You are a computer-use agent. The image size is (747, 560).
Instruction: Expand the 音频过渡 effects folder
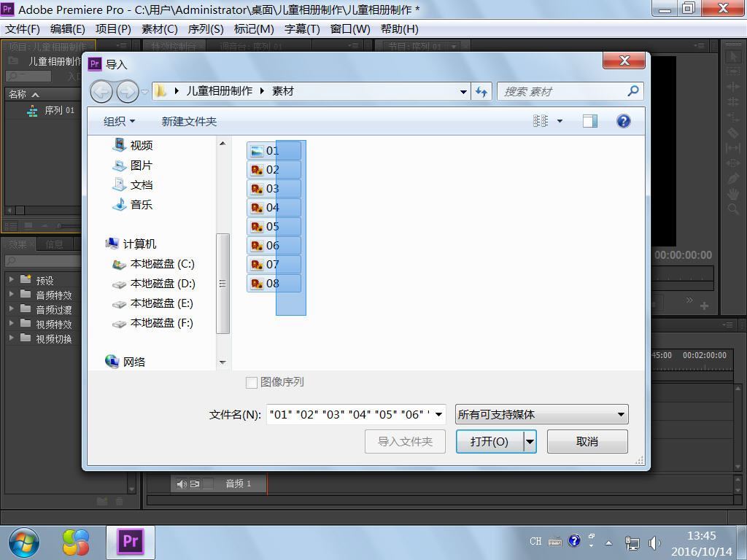coord(11,308)
